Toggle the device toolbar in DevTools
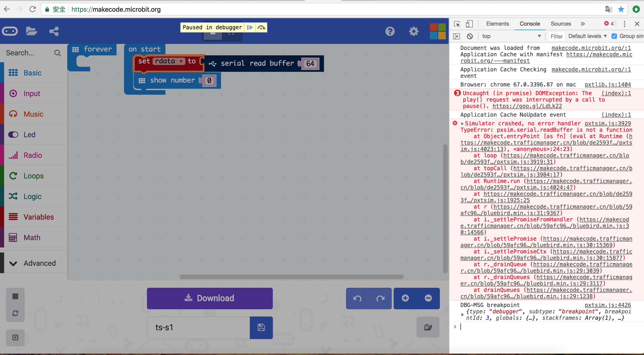The width and height of the screenshot is (644, 355). [470, 24]
